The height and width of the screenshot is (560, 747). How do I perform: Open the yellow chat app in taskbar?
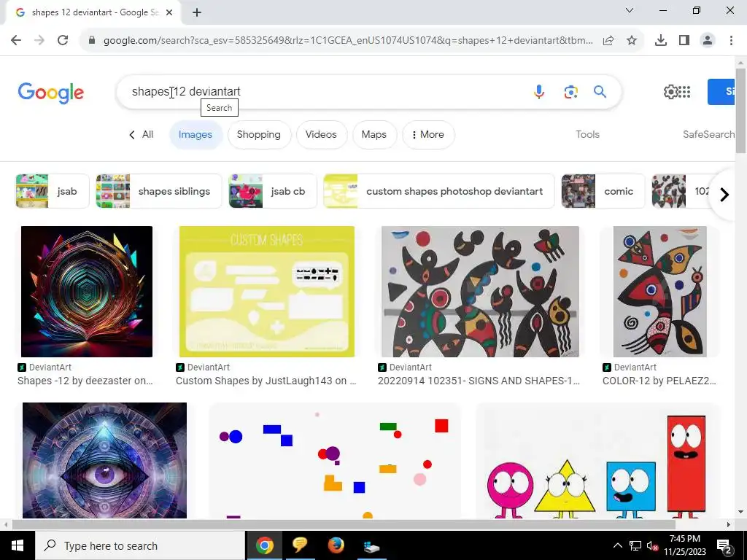pos(300,545)
